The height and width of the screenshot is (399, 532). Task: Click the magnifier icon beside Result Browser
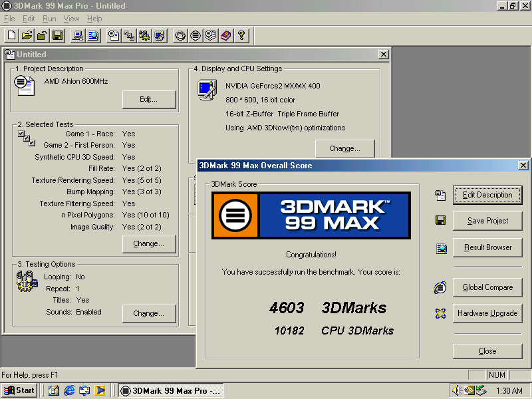(x=441, y=249)
